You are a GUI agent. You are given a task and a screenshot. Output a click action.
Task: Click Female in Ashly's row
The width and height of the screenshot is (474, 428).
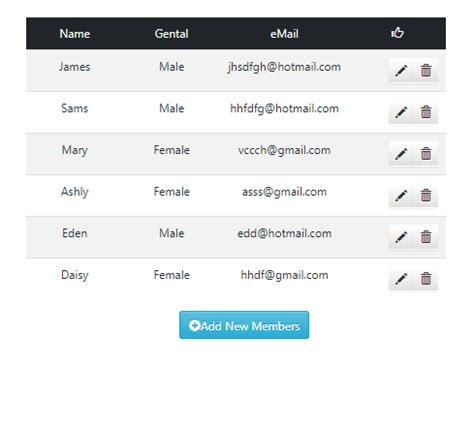coord(171,192)
